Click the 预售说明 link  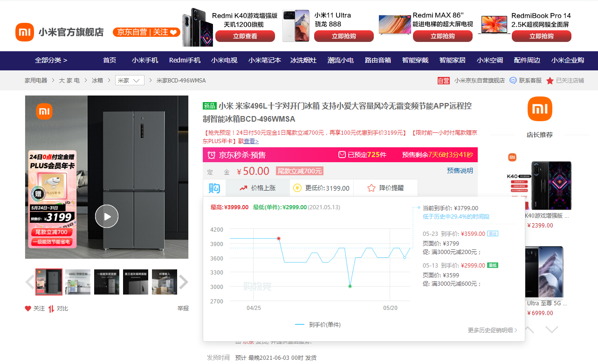[460, 171]
